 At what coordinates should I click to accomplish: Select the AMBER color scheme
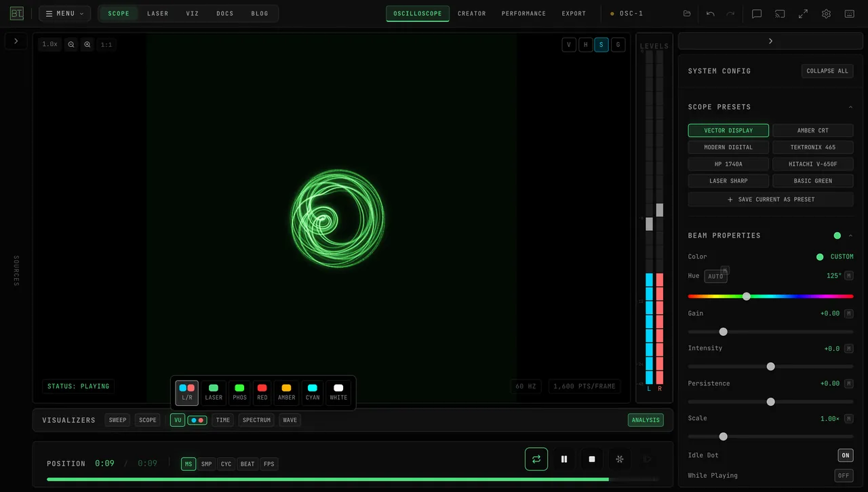pyautogui.click(x=286, y=392)
